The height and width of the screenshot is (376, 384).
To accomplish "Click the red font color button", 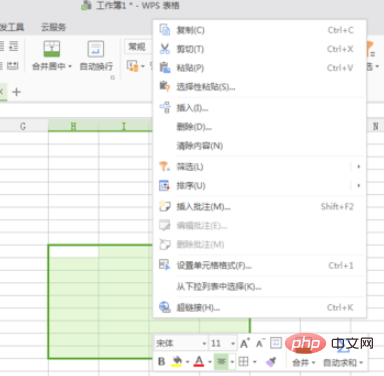I will (x=199, y=362).
